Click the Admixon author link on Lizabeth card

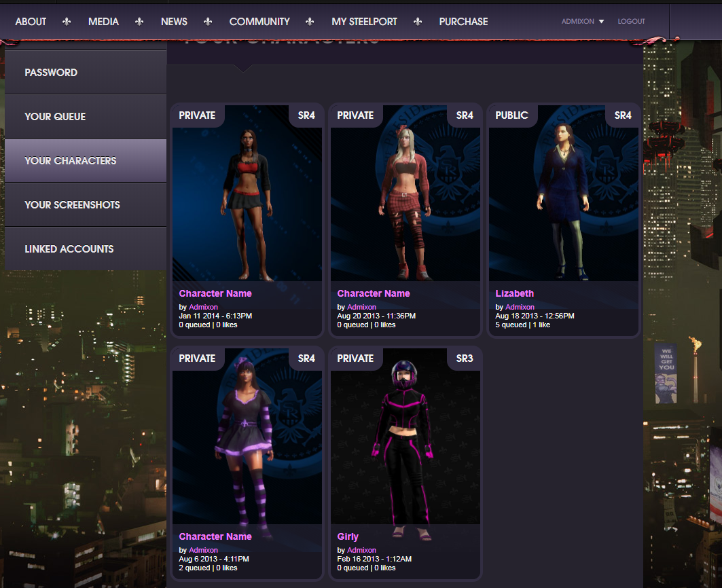[520, 307]
